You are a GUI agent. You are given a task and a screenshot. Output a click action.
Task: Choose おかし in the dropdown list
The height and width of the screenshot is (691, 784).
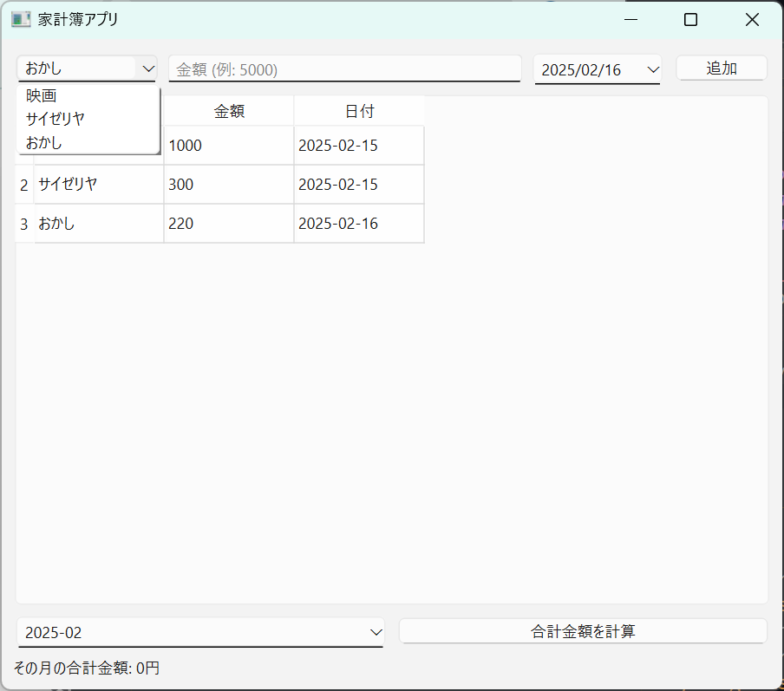(43, 142)
